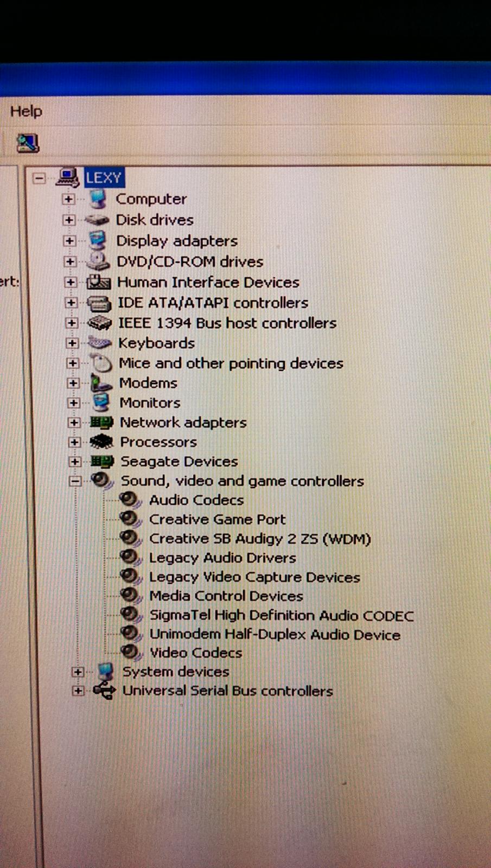Click the DVD/CD-ROM drives icon
This screenshot has width=491, height=868.
point(99,261)
